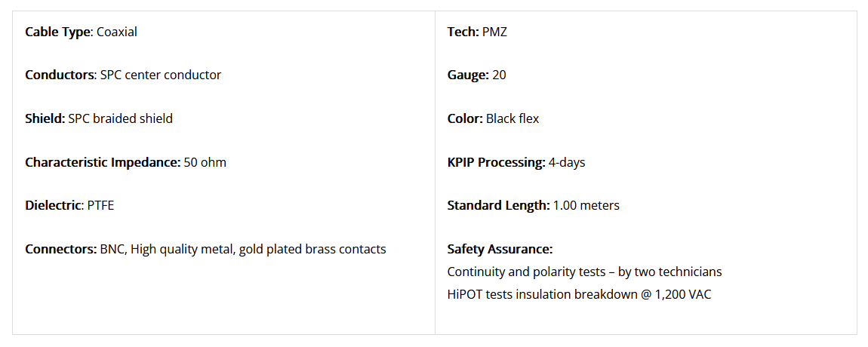
Task: Click SPC center conductor text
Action: click(x=161, y=75)
